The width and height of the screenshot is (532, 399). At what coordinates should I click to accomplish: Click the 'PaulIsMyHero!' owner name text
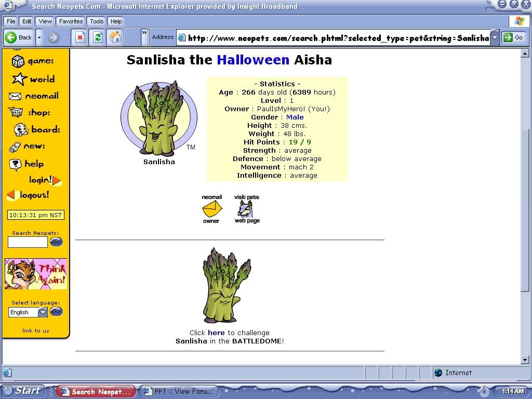(x=281, y=109)
